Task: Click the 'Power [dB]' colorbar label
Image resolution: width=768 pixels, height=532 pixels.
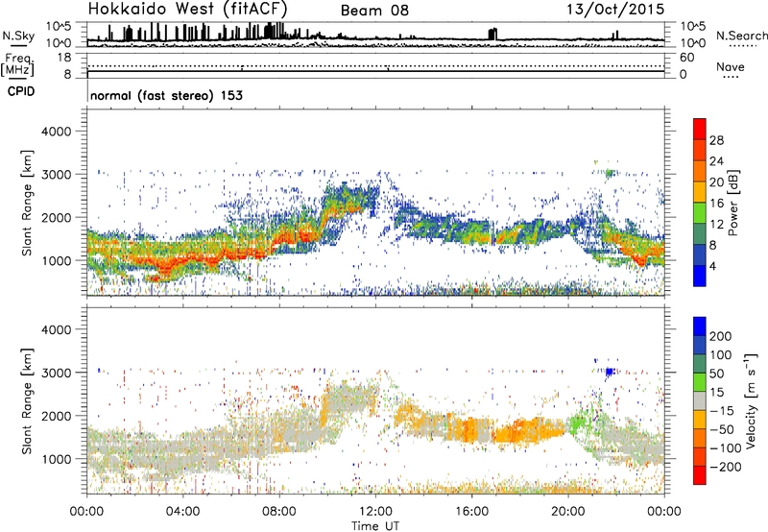Action: point(733,203)
